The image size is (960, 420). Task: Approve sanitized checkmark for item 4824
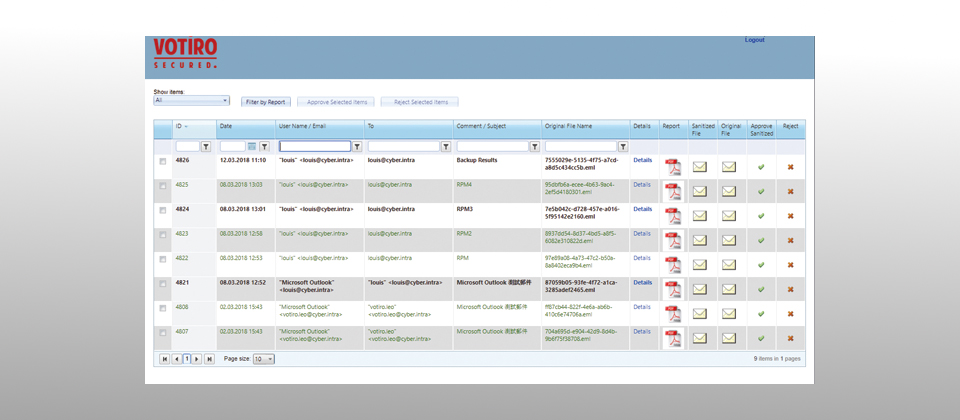[x=761, y=216]
